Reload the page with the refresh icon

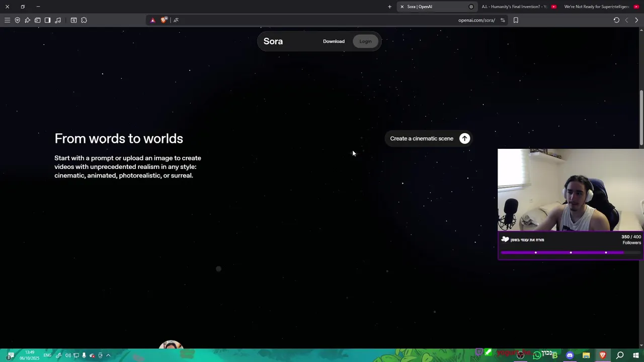[x=616, y=20]
